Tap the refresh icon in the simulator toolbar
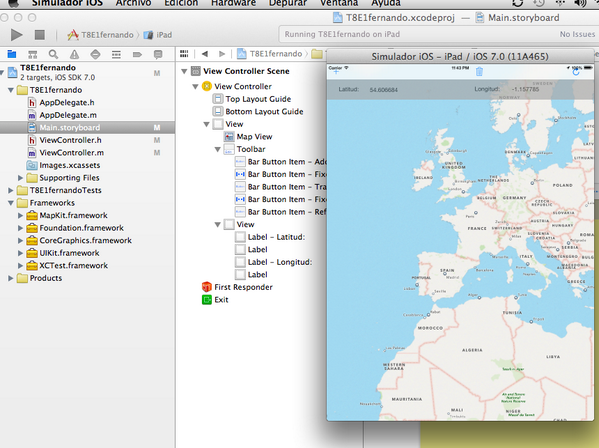Image resolution: width=599 pixels, height=448 pixels. click(576, 72)
